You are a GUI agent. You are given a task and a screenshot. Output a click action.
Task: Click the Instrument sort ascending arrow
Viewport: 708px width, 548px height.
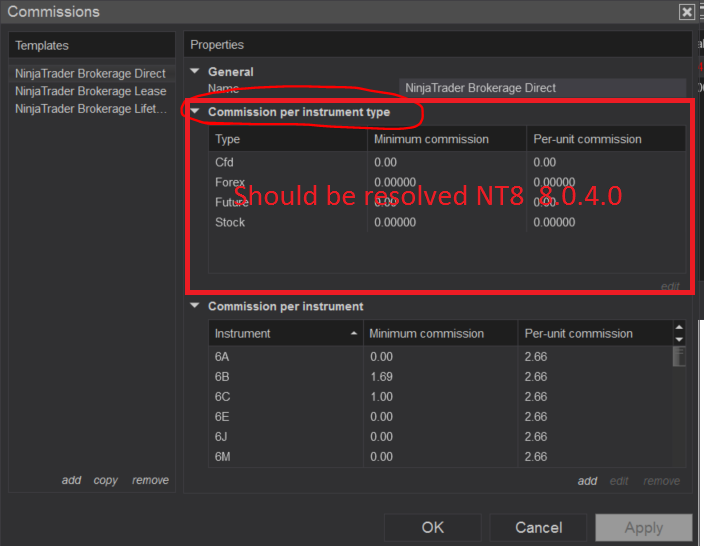pos(354,334)
